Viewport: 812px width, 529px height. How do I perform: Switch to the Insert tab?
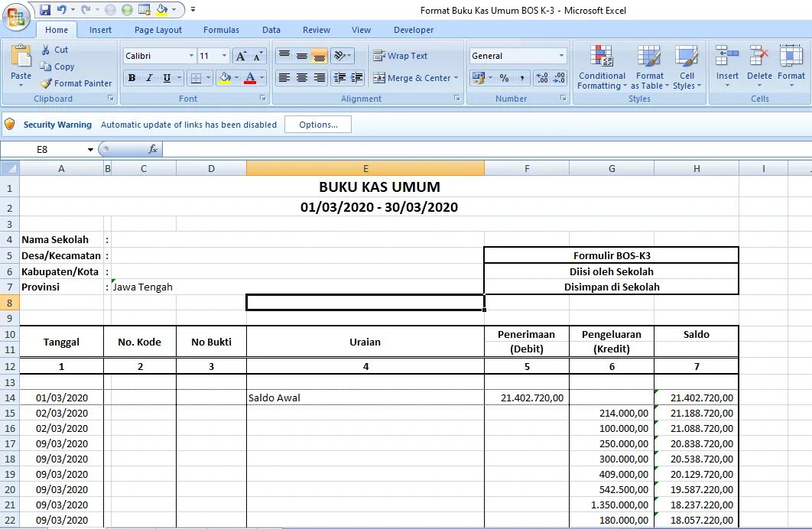point(100,30)
